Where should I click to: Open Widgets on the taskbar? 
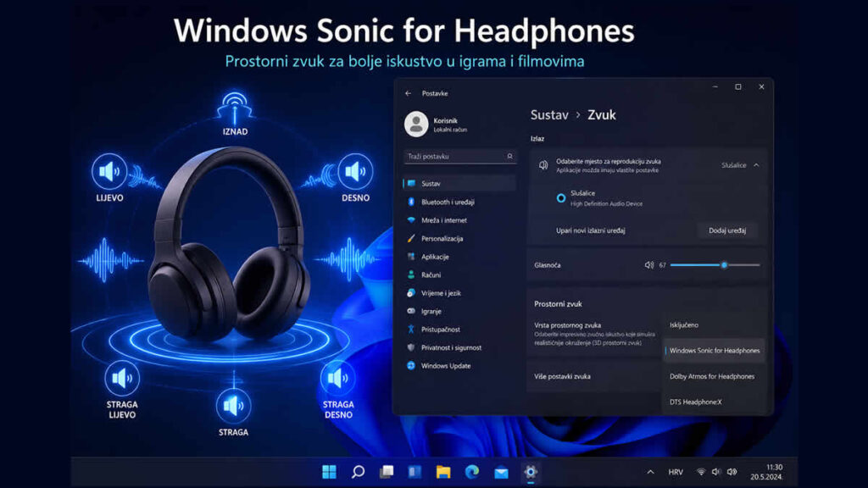pos(415,471)
